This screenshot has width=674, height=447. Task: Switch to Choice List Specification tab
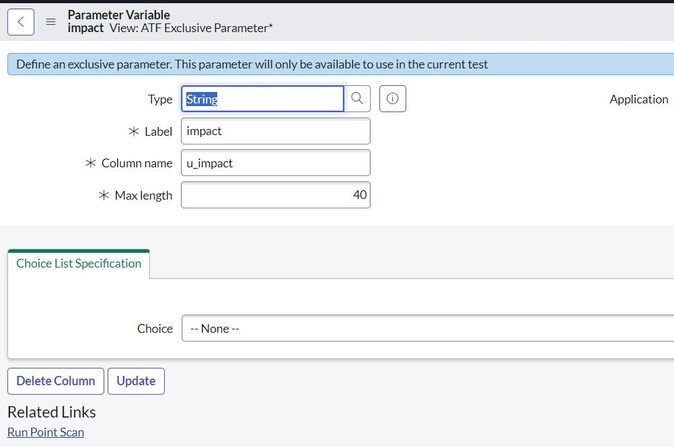coord(79,263)
